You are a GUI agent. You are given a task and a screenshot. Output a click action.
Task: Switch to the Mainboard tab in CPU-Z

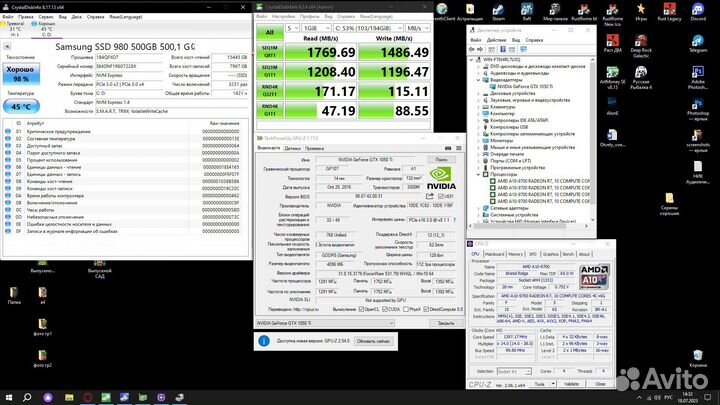tap(494, 254)
